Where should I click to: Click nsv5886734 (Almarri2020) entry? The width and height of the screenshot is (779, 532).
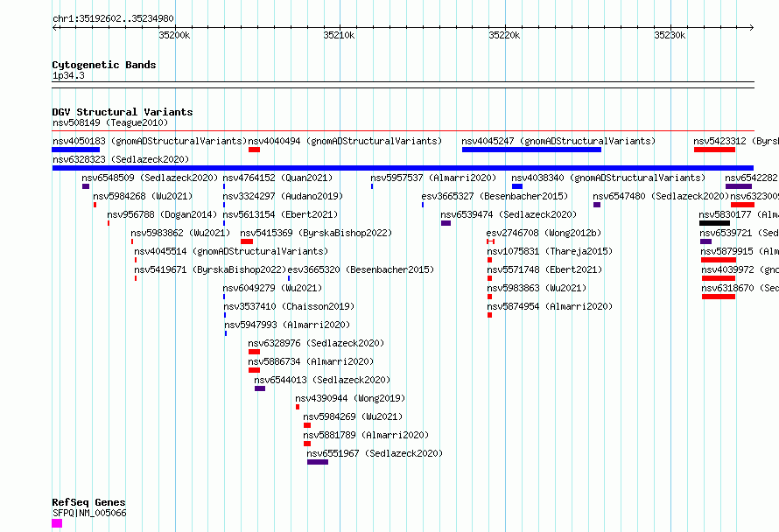coord(311,361)
